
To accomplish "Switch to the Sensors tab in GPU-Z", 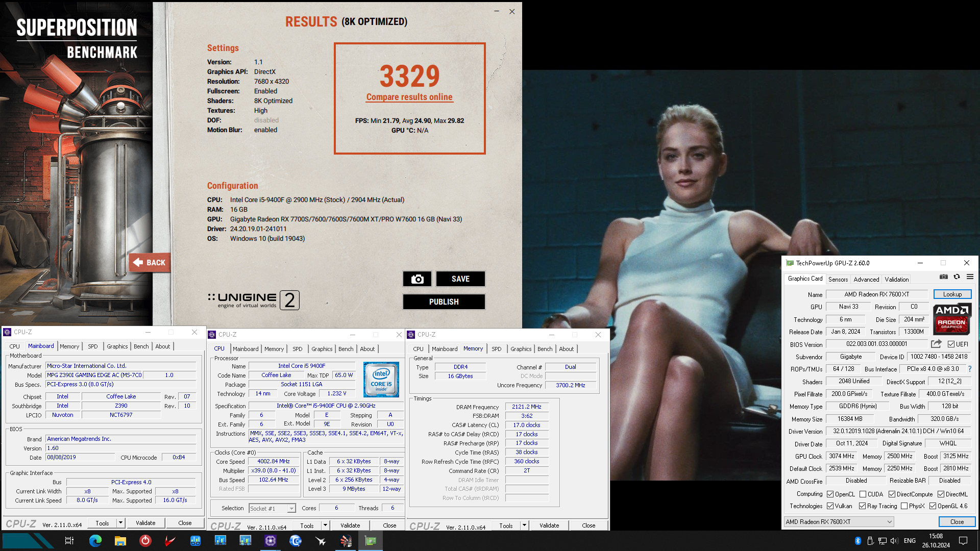I will [x=838, y=280].
